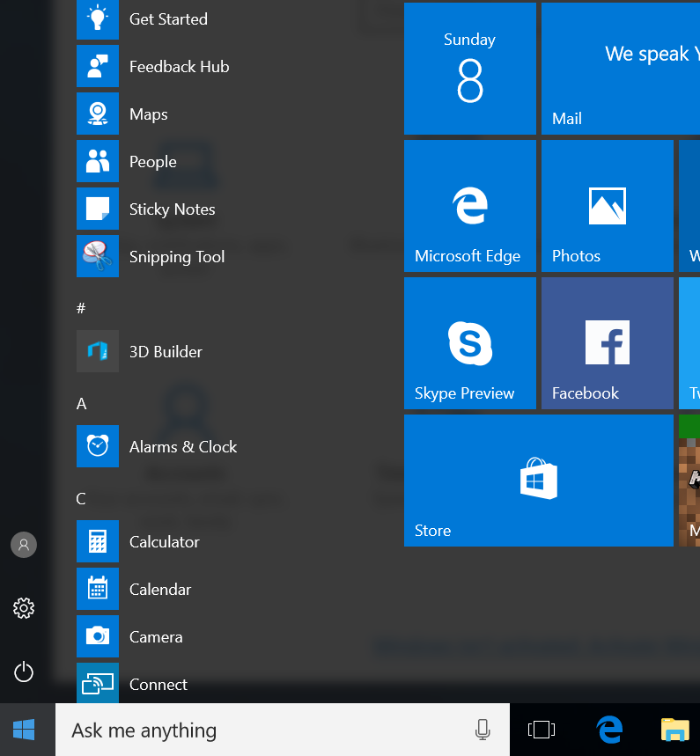Open the People app icon
The width and height of the screenshot is (700, 756).
pyautogui.click(x=98, y=161)
